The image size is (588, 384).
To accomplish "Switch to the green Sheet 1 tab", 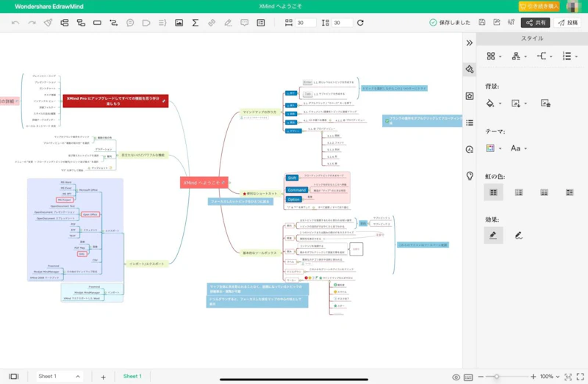I will [x=132, y=377].
